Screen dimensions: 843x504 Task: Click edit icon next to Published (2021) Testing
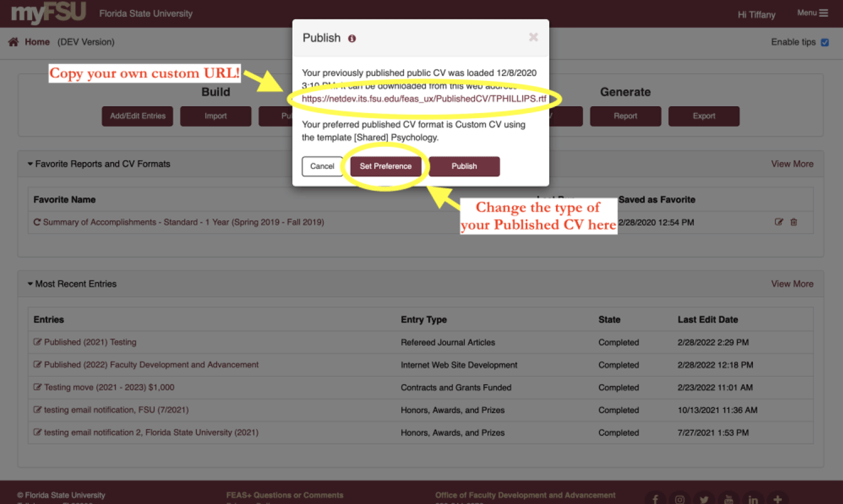[x=38, y=342]
